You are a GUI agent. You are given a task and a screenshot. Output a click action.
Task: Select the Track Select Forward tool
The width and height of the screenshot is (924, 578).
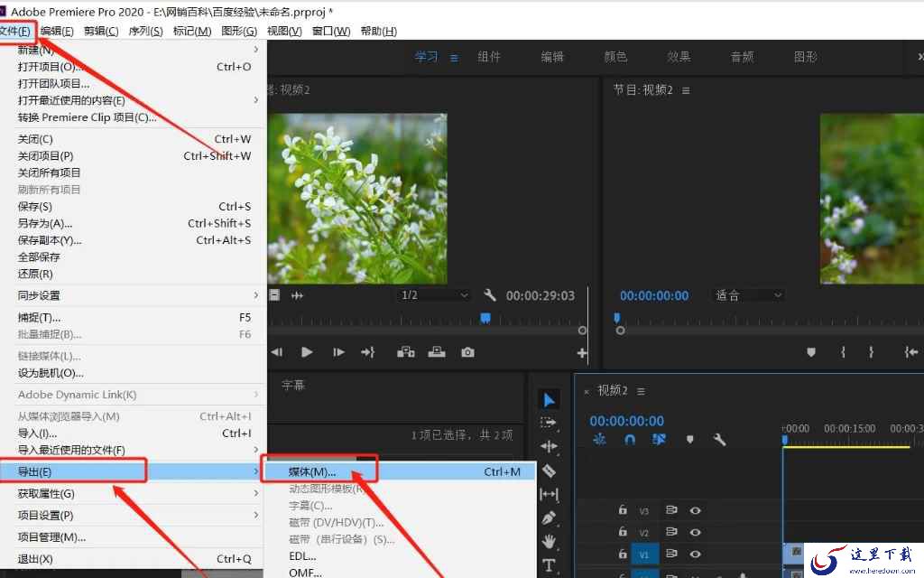548,423
